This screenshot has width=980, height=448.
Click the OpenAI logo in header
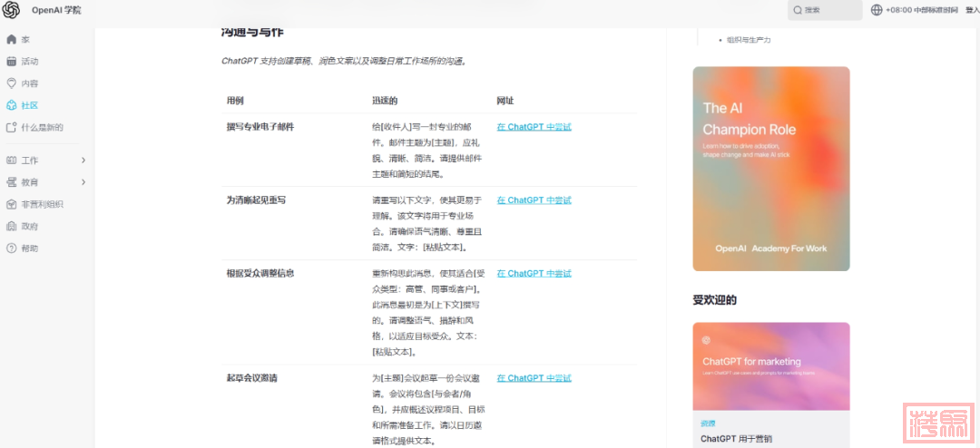(x=13, y=10)
